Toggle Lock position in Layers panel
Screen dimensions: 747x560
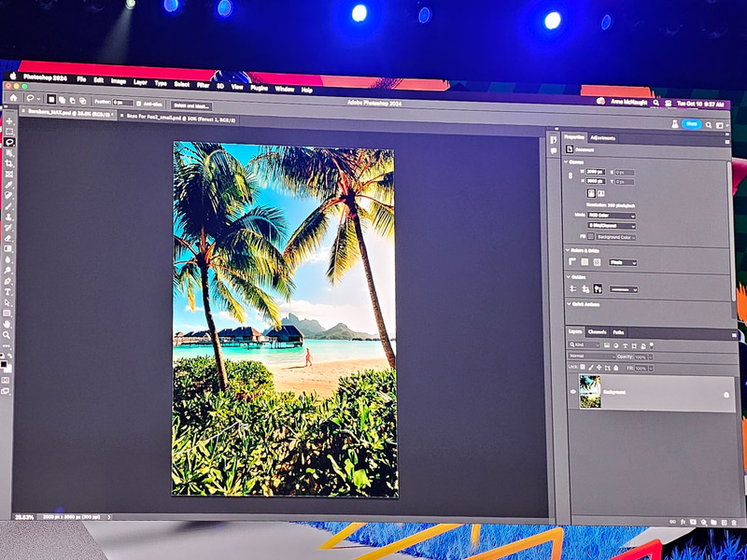[x=599, y=368]
